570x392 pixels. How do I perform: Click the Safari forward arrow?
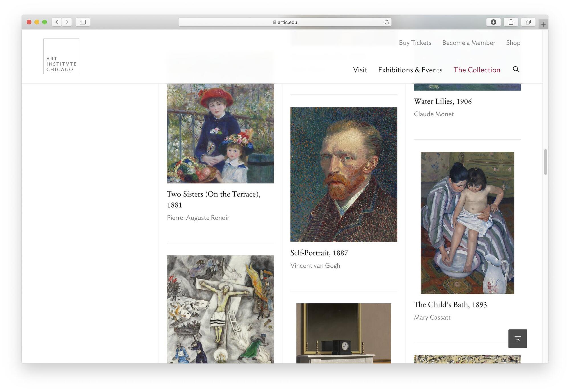pos(67,22)
